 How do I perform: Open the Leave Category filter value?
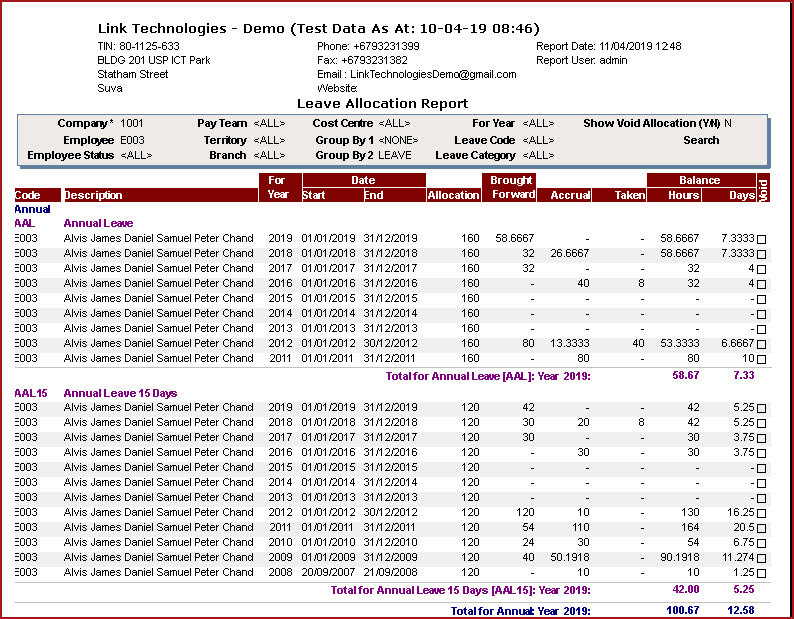click(x=538, y=156)
